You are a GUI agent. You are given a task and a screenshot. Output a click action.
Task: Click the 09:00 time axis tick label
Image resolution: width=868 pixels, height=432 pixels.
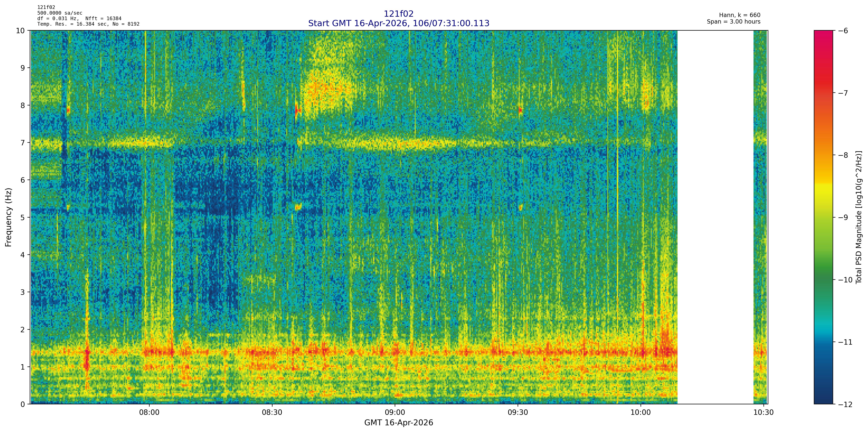(x=395, y=412)
